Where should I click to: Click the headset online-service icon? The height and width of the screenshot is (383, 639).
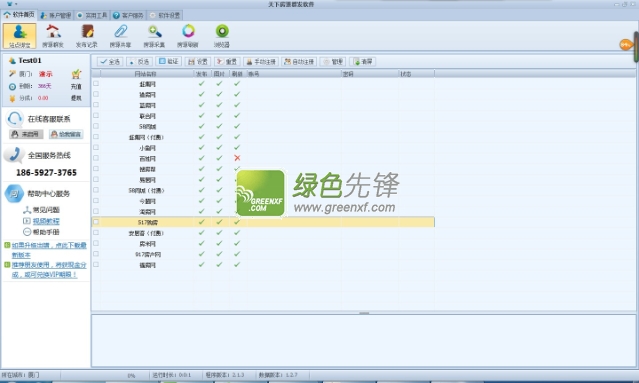[x=15, y=119]
